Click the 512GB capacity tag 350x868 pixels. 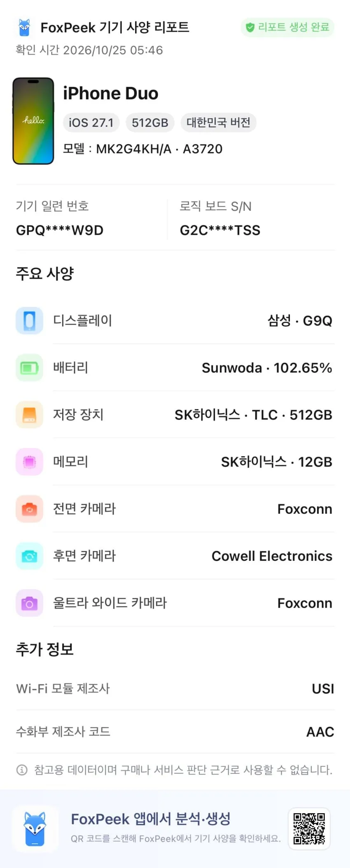(150, 123)
